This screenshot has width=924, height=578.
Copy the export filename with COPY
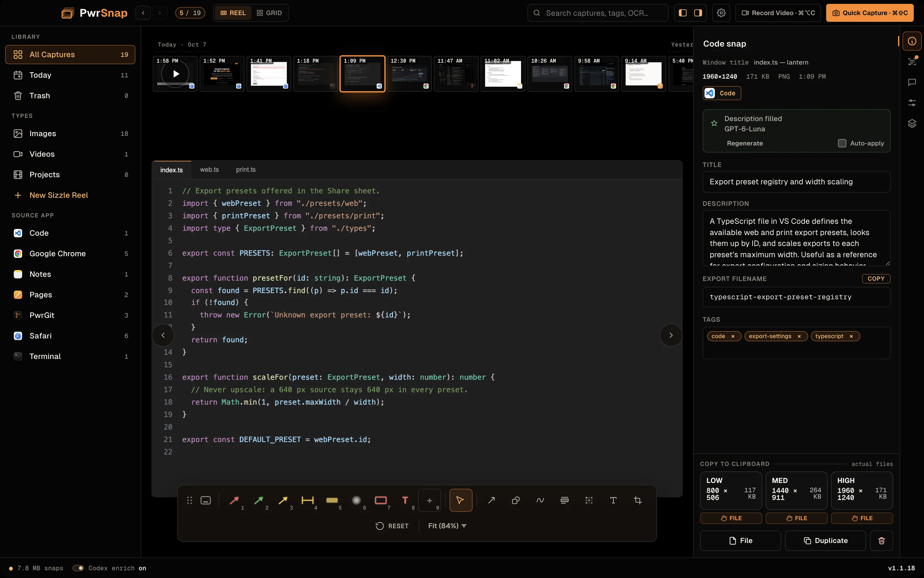click(876, 279)
